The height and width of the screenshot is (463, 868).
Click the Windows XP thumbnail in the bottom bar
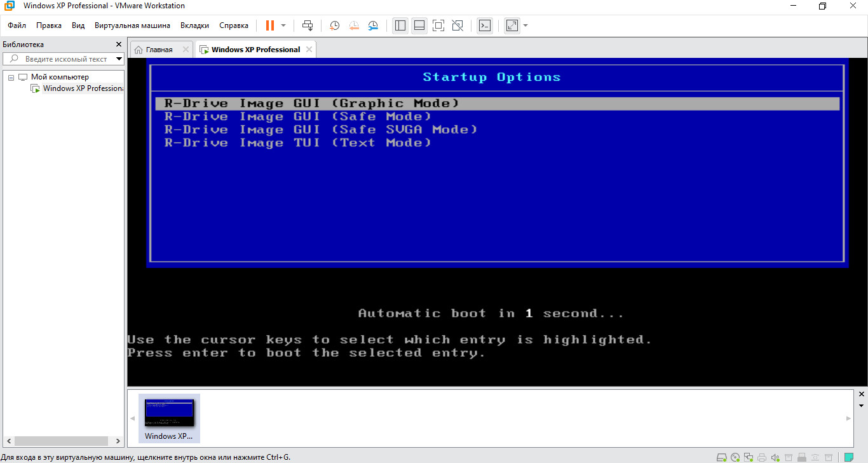click(169, 417)
